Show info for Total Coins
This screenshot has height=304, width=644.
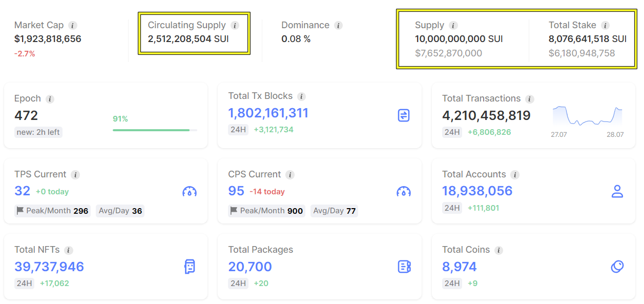pyautogui.click(x=498, y=250)
